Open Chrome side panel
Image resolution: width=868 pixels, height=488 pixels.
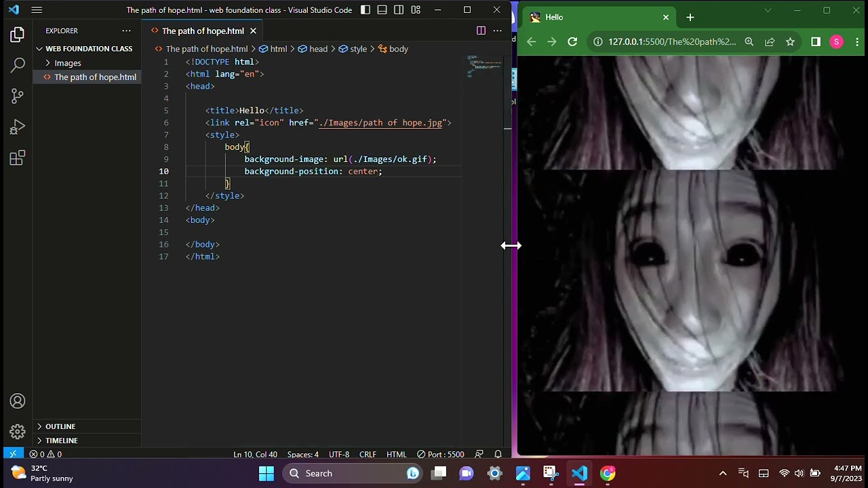(816, 42)
